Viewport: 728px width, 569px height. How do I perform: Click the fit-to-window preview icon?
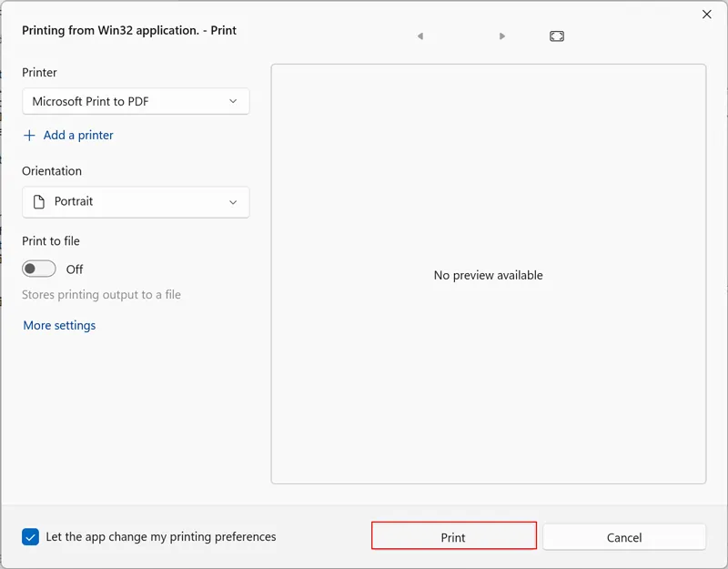[557, 36]
